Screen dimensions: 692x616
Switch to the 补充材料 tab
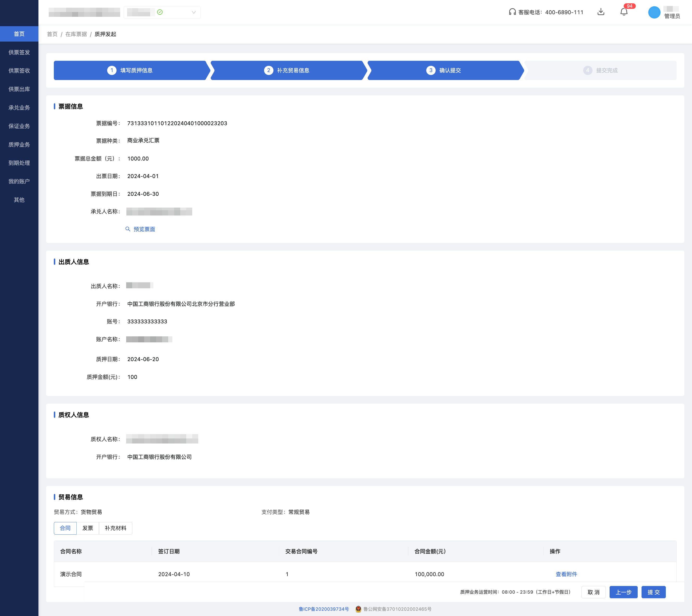coord(115,528)
